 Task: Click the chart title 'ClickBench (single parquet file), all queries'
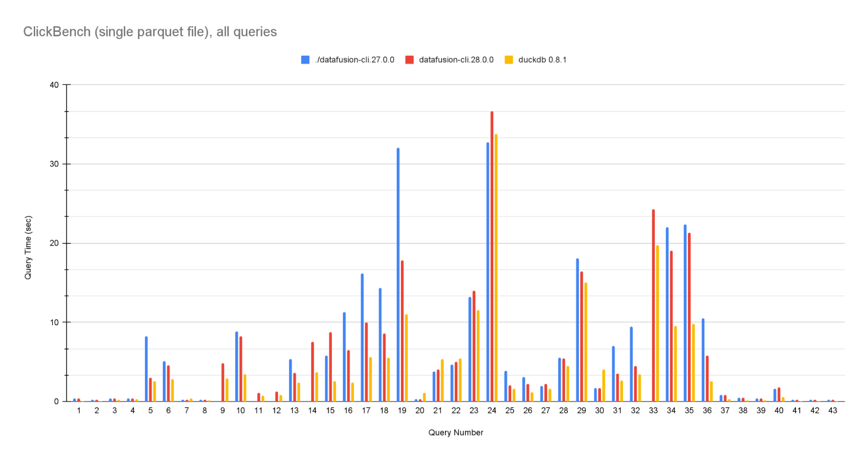click(150, 32)
